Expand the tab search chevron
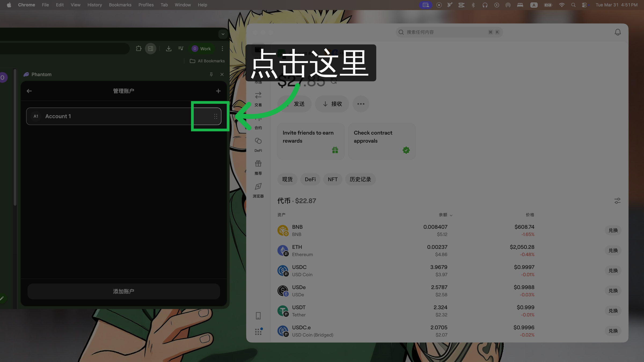Viewport: 644px width, 362px height. [x=223, y=34]
